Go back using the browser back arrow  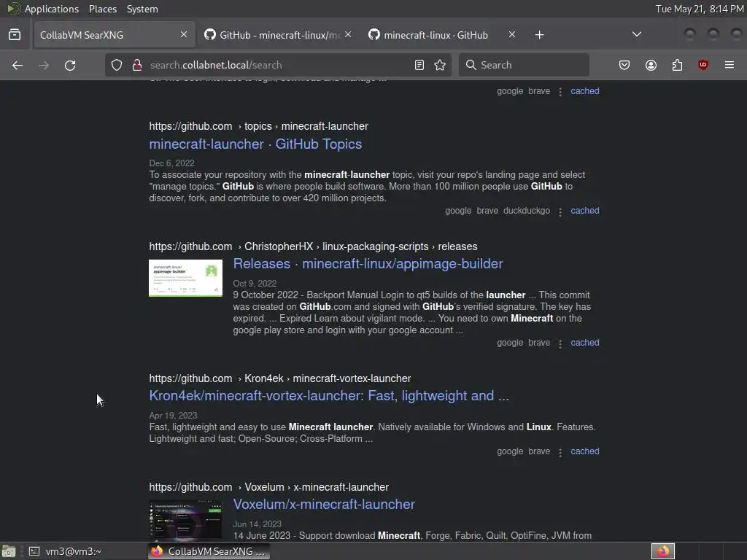tap(18, 65)
